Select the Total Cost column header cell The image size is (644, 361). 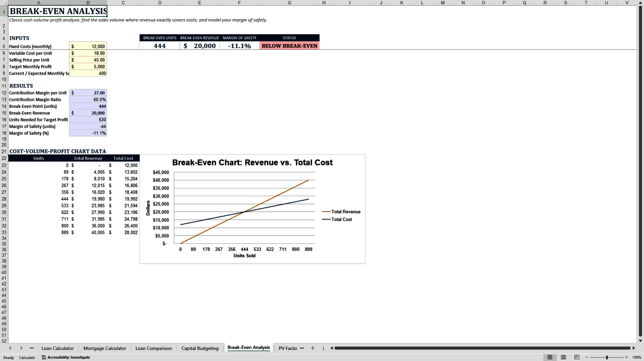(123, 158)
